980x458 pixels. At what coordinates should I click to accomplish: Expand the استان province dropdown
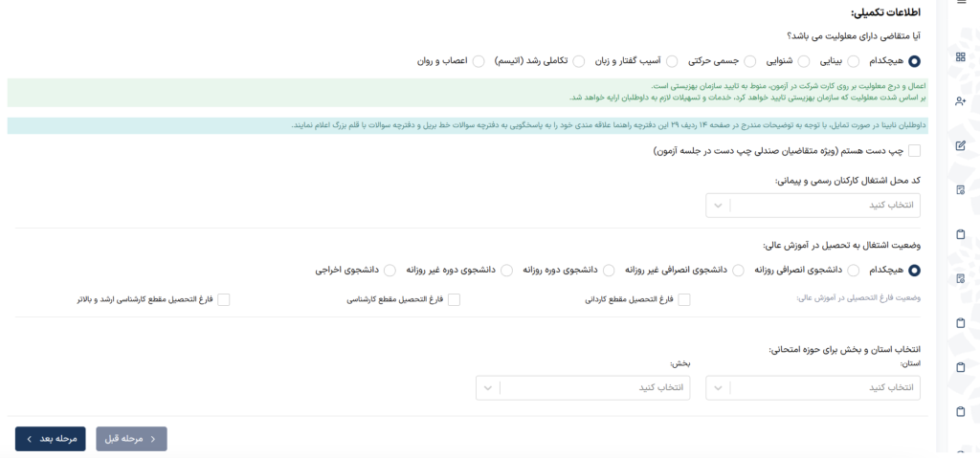click(x=813, y=388)
